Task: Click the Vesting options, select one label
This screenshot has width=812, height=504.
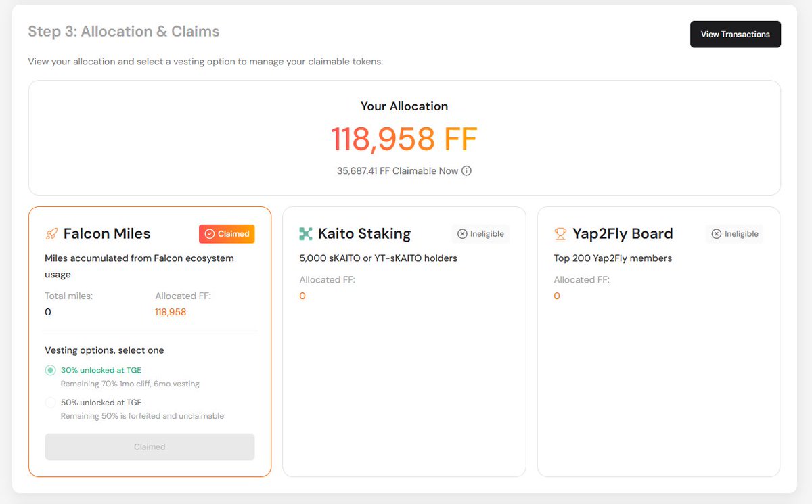Action: pyautogui.click(x=104, y=350)
